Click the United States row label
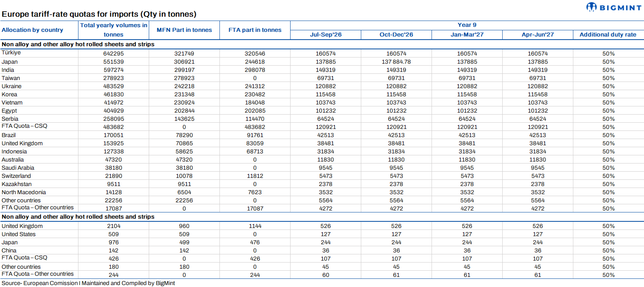 [19, 234]
